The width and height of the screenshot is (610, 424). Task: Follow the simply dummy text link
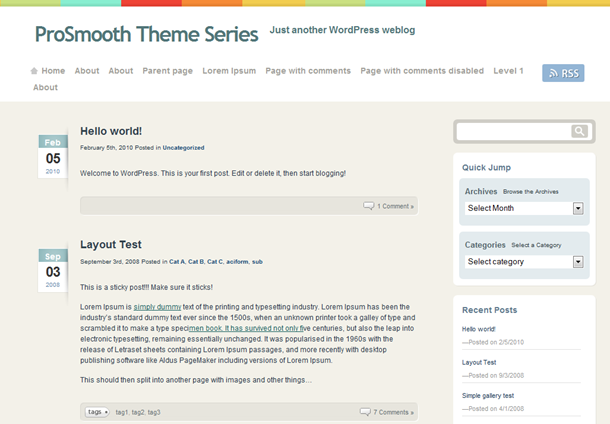[157, 307]
